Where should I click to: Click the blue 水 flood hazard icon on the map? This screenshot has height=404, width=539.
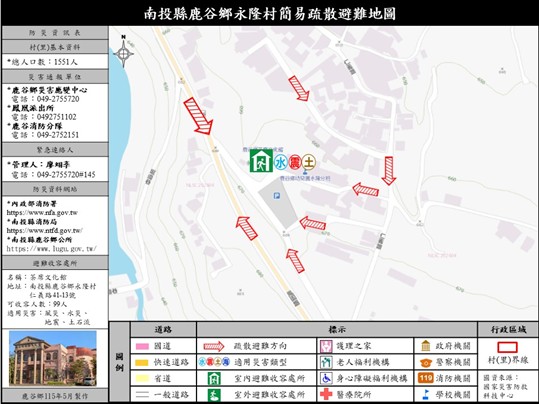click(280, 162)
